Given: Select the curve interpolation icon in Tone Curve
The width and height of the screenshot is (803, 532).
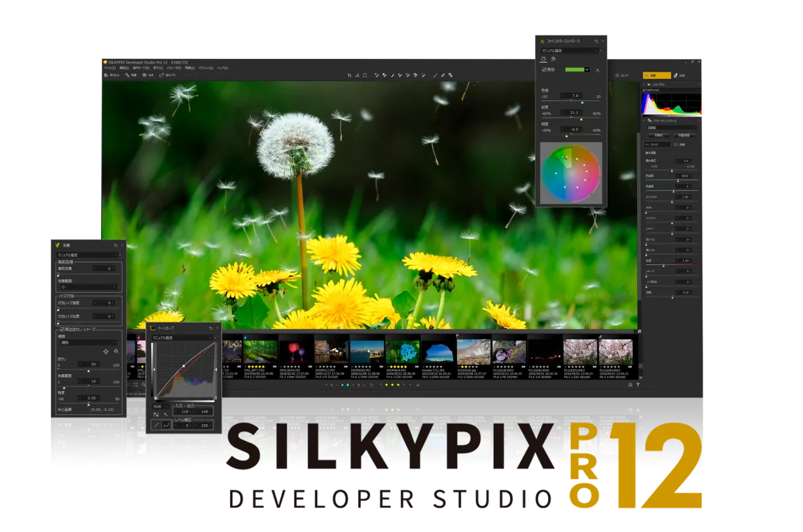Looking at the screenshot, I should (166, 424).
